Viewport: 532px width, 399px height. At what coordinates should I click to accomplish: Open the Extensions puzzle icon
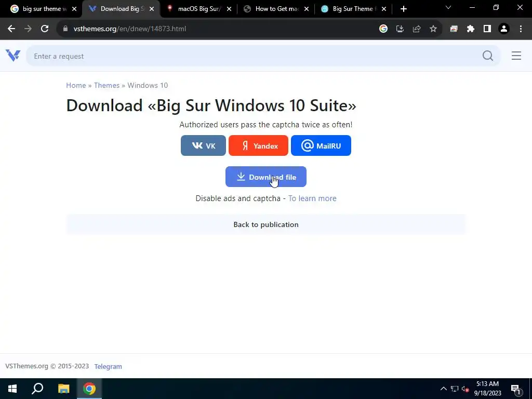[x=470, y=29]
